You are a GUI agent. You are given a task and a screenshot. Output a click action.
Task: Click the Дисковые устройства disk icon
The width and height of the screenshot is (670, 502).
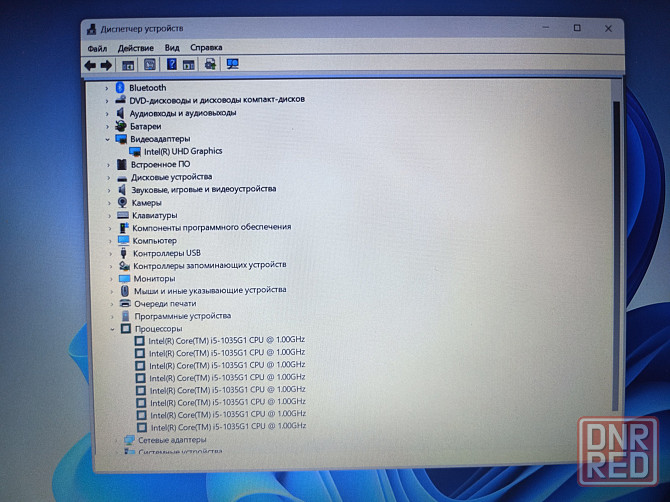122,178
